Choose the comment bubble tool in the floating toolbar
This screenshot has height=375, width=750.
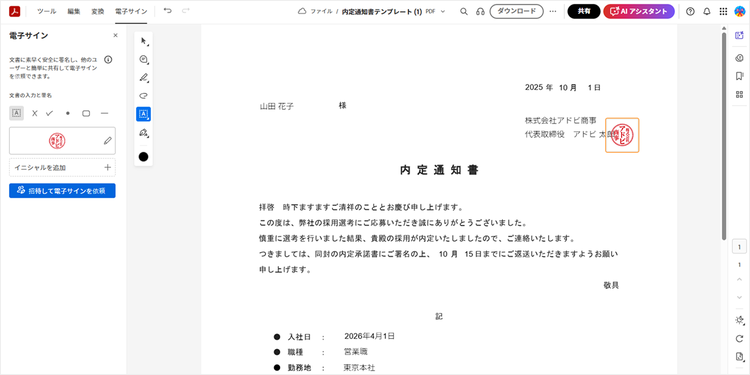pyautogui.click(x=143, y=60)
